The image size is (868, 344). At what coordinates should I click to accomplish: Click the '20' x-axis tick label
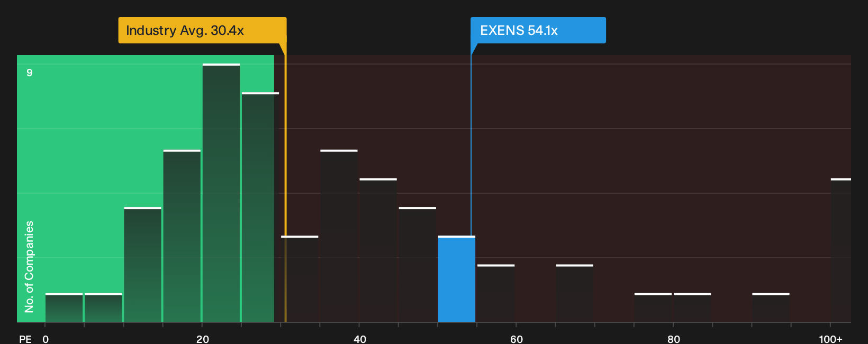pyautogui.click(x=203, y=339)
